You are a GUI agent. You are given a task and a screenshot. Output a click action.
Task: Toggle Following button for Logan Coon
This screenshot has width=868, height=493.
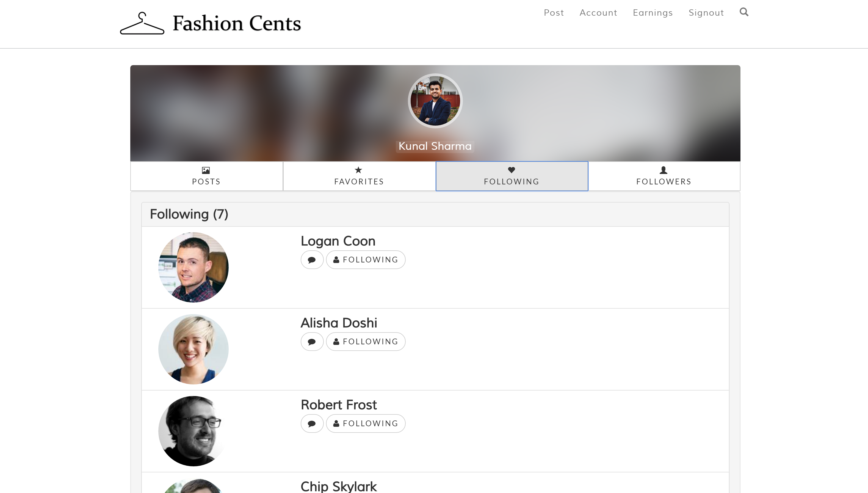tap(365, 260)
